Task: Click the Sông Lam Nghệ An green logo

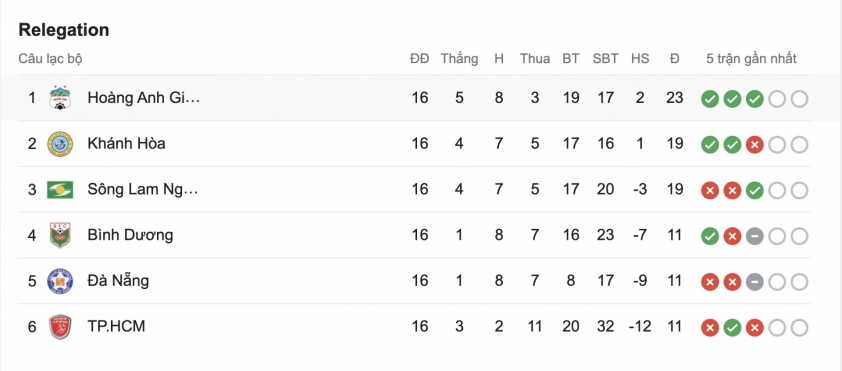Action: click(60, 190)
